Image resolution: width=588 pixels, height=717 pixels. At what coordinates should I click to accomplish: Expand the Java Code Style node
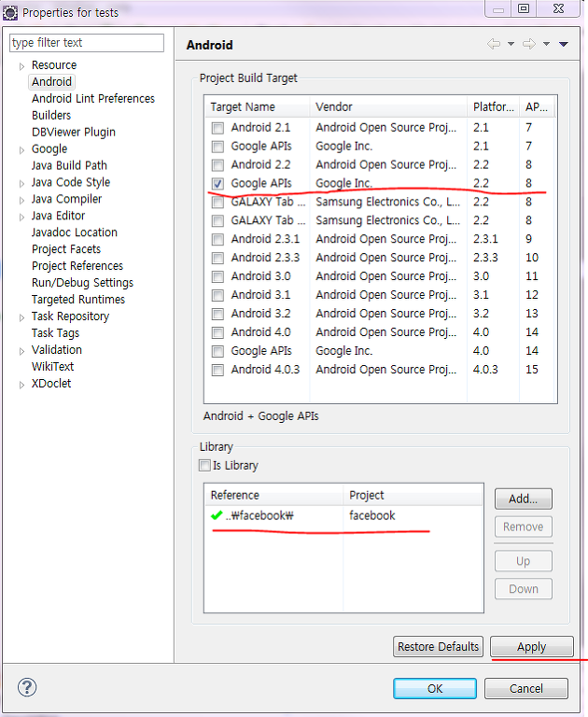[x=21, y=183]
